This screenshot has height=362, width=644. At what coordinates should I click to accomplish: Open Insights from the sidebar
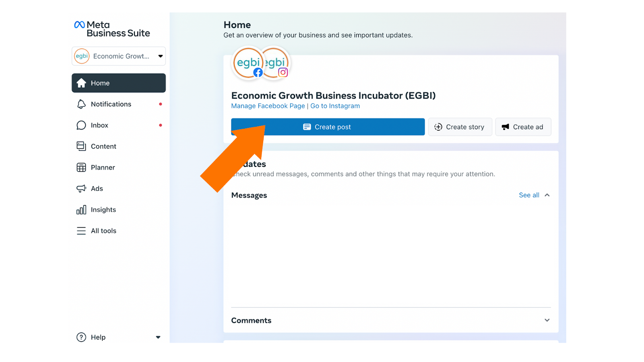(x=119, y=210)
